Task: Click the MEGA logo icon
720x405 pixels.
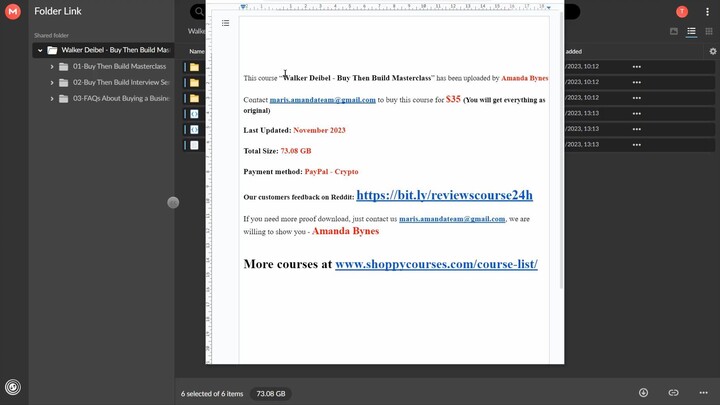Action: (13, 12)
